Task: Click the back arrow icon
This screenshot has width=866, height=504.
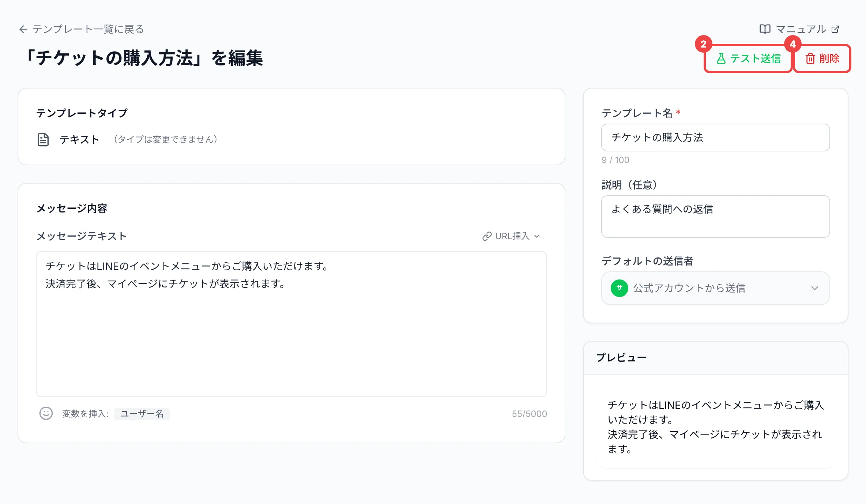Action: (23, 29)
